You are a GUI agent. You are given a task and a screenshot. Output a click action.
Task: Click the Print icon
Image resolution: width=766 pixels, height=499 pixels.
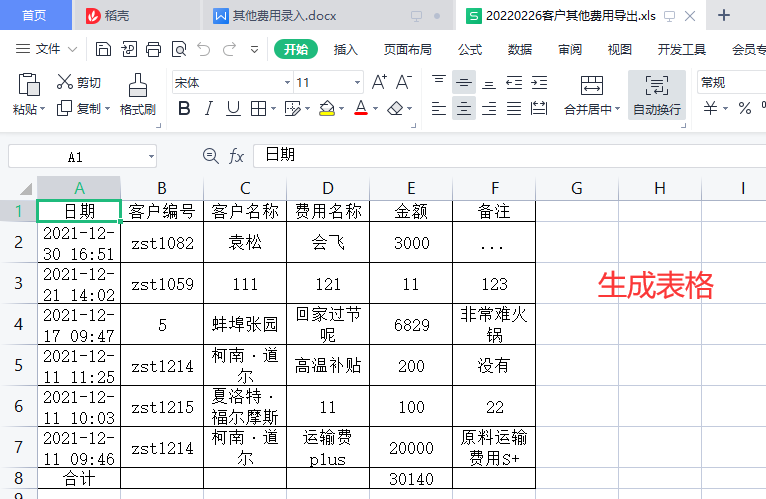(x=154, y=49)
